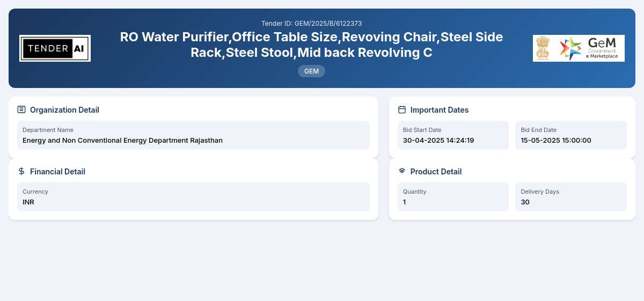The width and height of the screenshot is (644, 301).
Task: Click the GEM badge under the title
Action: click(x=311, y=71)
